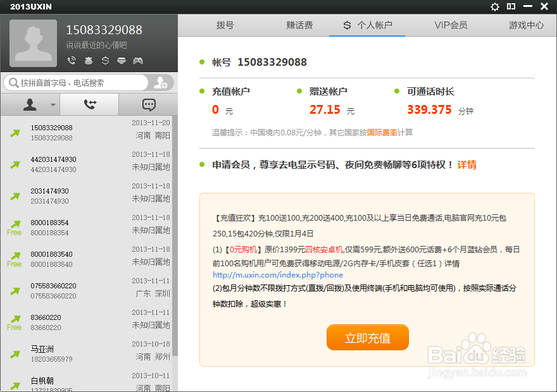557x392 pixels.
Task: Switch to 赚话费 tab
Action: (x=299, y=25)
